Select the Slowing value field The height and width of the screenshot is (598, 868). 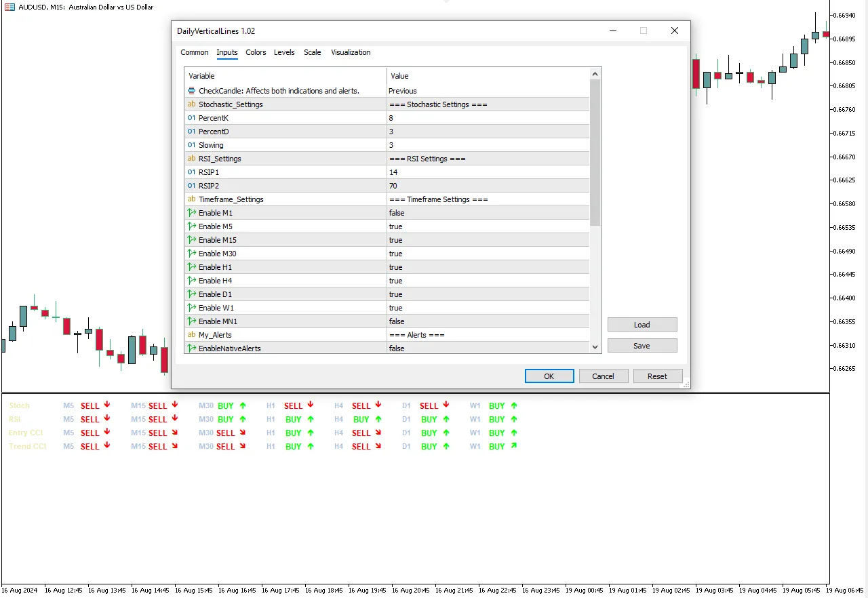click(487, 145)
